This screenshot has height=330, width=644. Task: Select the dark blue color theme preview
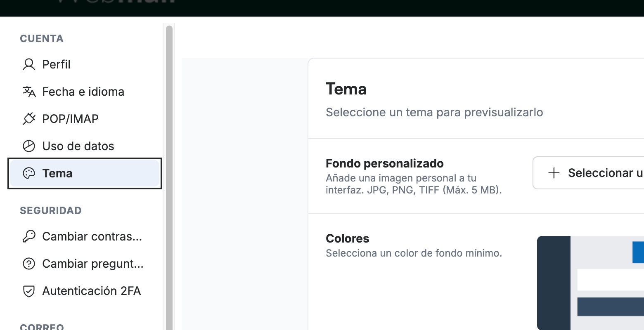click(590, 283)
